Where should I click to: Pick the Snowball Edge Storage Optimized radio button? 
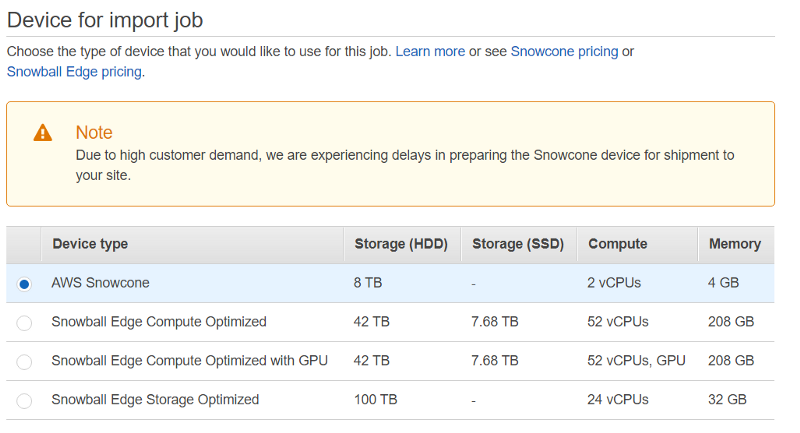tap(24, 400)
